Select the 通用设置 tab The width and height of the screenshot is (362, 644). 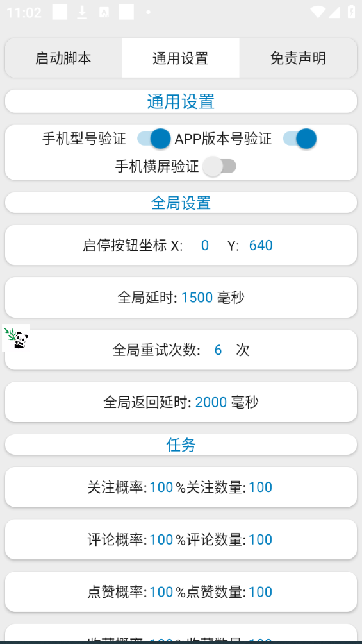(181, 58)
